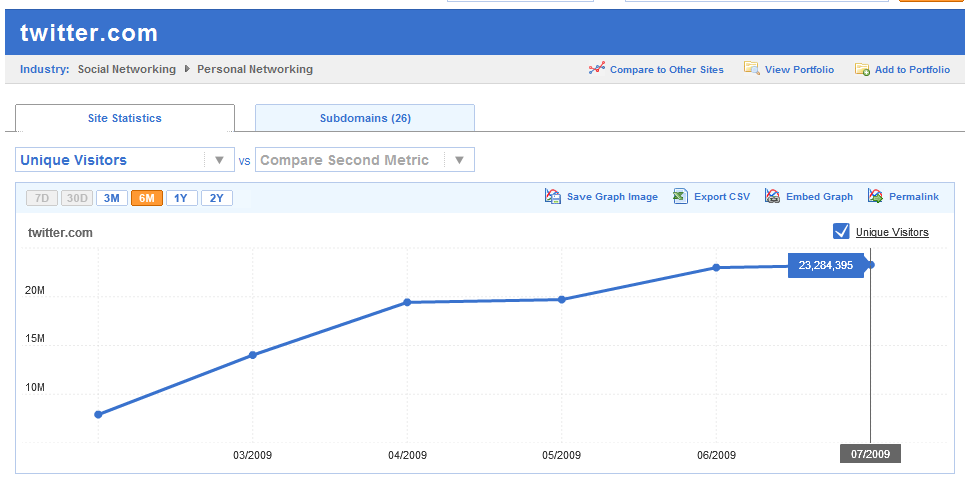The width and height of the screenshot is (966, 479).
Task: Click the Save Graph Image icon
Action: 553,196
